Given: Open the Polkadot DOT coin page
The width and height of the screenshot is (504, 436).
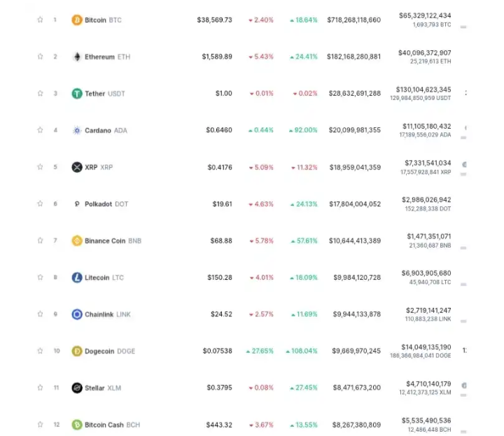Looking at the screenshot, I should [x=106, y=204].
